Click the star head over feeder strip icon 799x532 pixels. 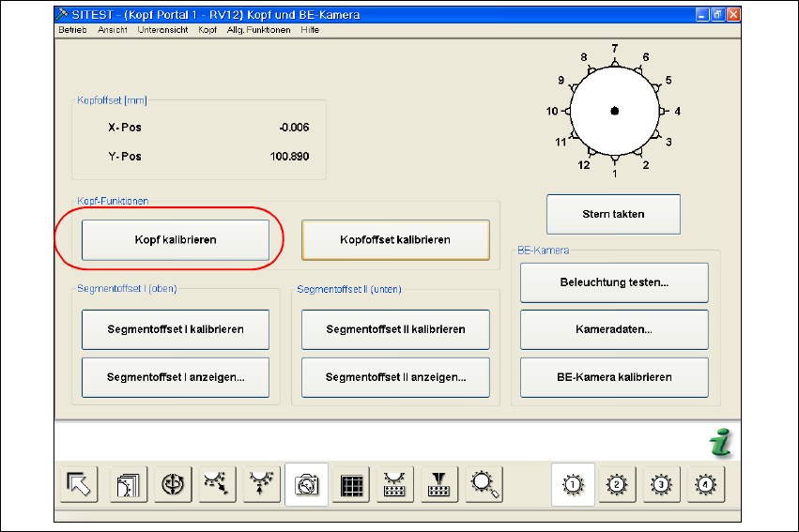tap(395, 484)
